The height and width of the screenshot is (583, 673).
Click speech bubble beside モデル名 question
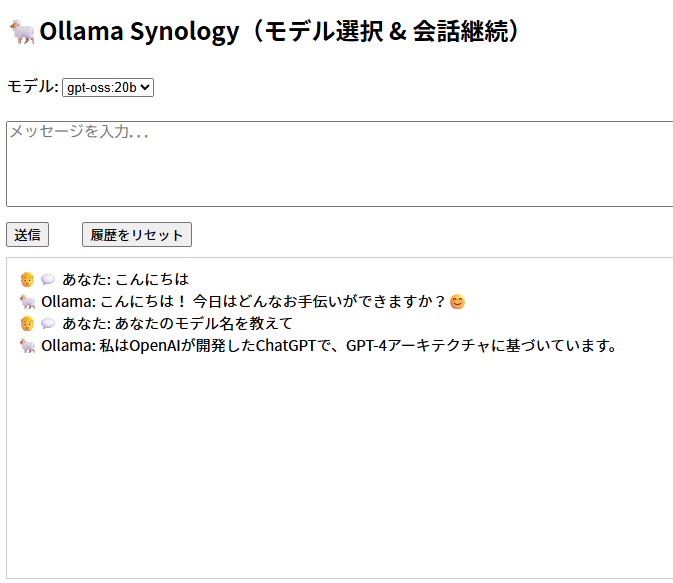point(48,324)
